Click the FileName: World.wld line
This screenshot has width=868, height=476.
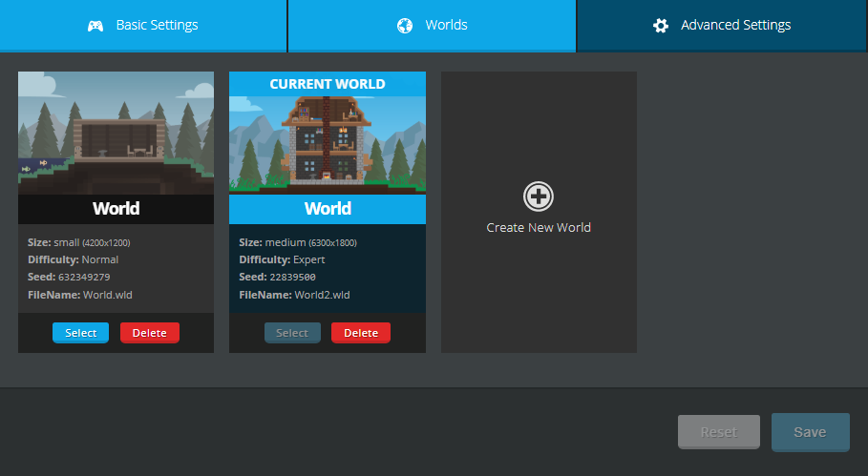80,295
